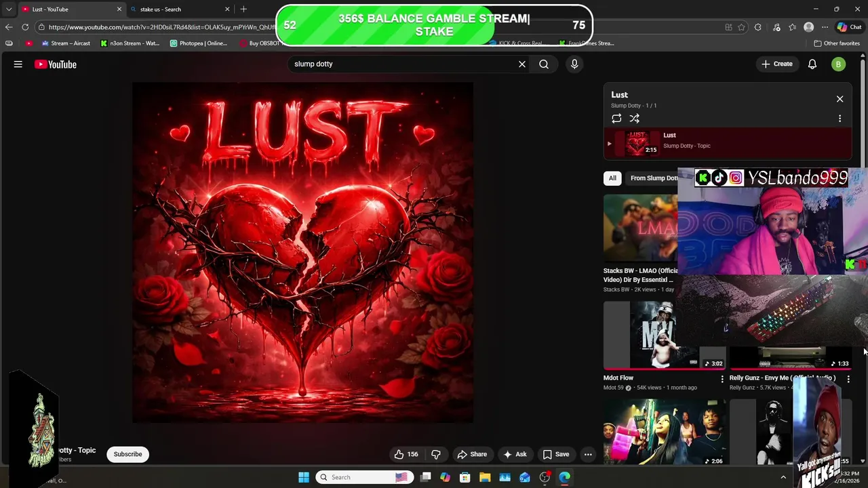Add this page to favorites star
Image resolution: width=868 pixels, height=488 pixels.
(x=741, y=27)
